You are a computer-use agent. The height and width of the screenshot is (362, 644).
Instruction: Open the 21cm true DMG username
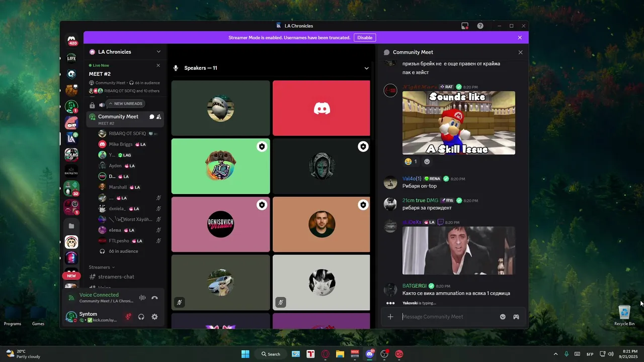pyautogui.click(x=421, y=200)
